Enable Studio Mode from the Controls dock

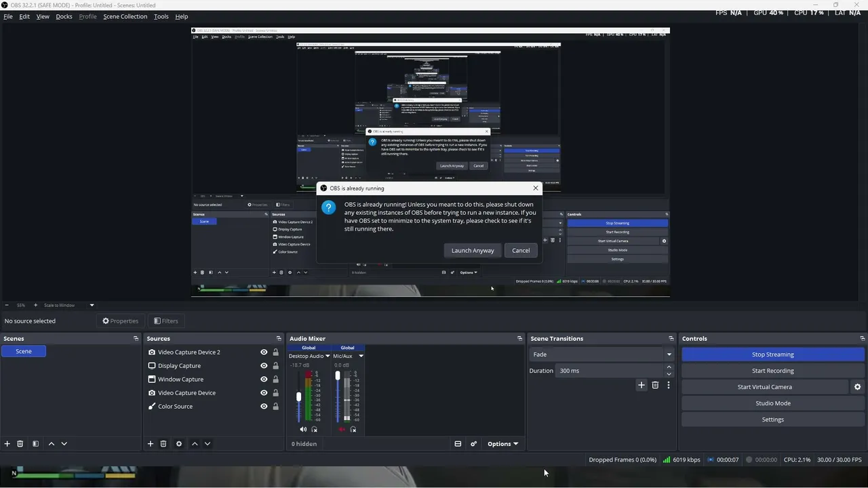click(x=773, y=403)
